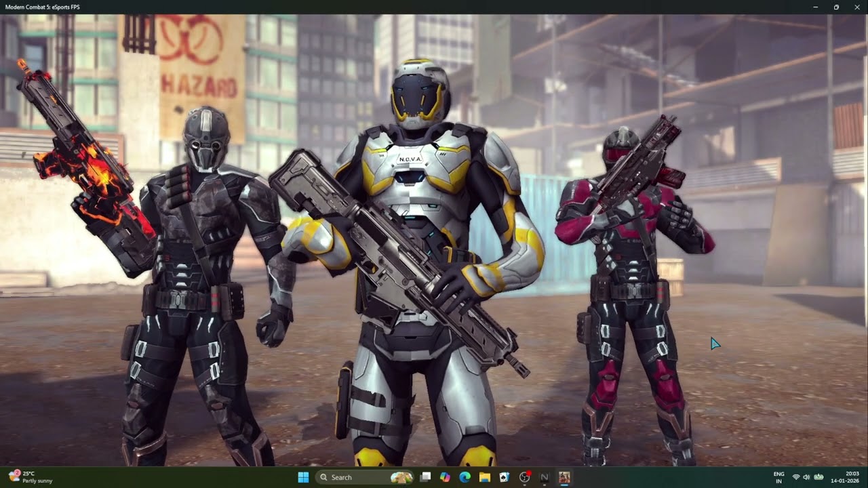Open the Solitaire card game taskbar icon
The image size is (868, 488).
click(x=504, y=477)
